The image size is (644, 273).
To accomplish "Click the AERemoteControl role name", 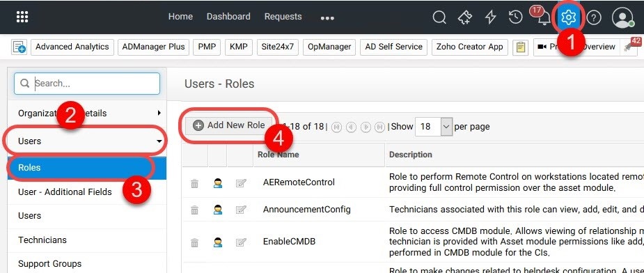I will tap(299, 182).
